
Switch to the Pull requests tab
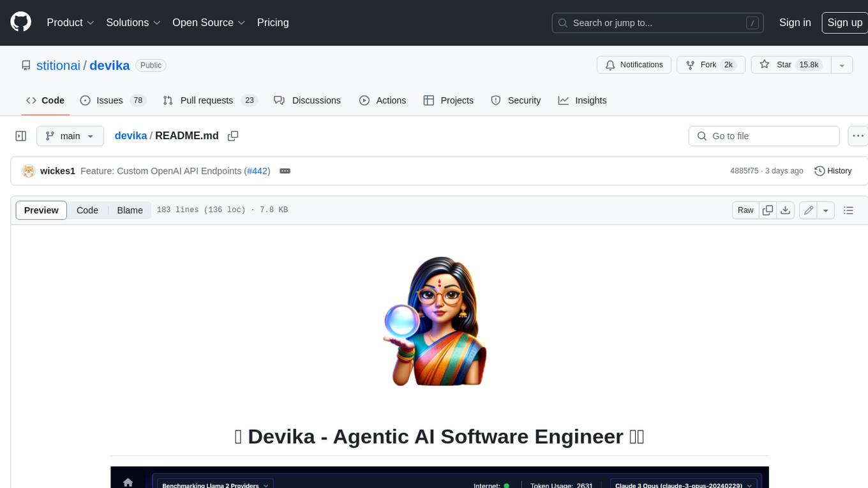209,100
